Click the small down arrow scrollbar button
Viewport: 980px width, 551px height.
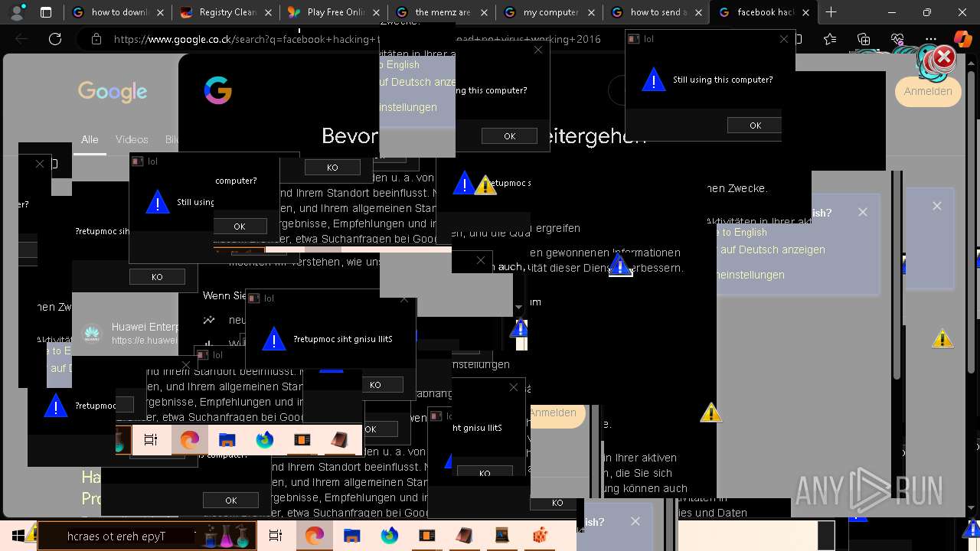click(x=519, y=307)
